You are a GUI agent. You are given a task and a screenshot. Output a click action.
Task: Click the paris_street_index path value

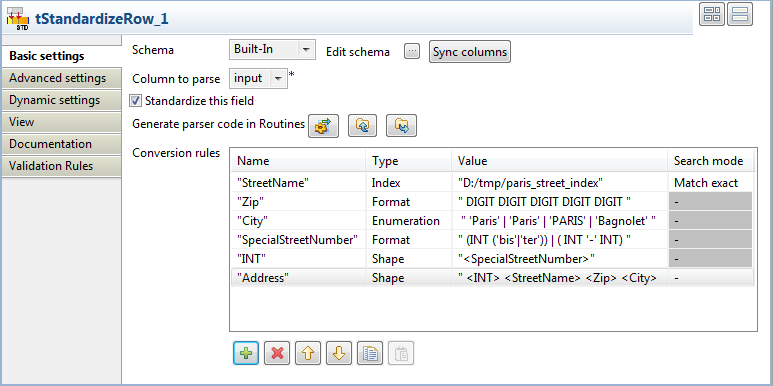(x=560, y=183)
